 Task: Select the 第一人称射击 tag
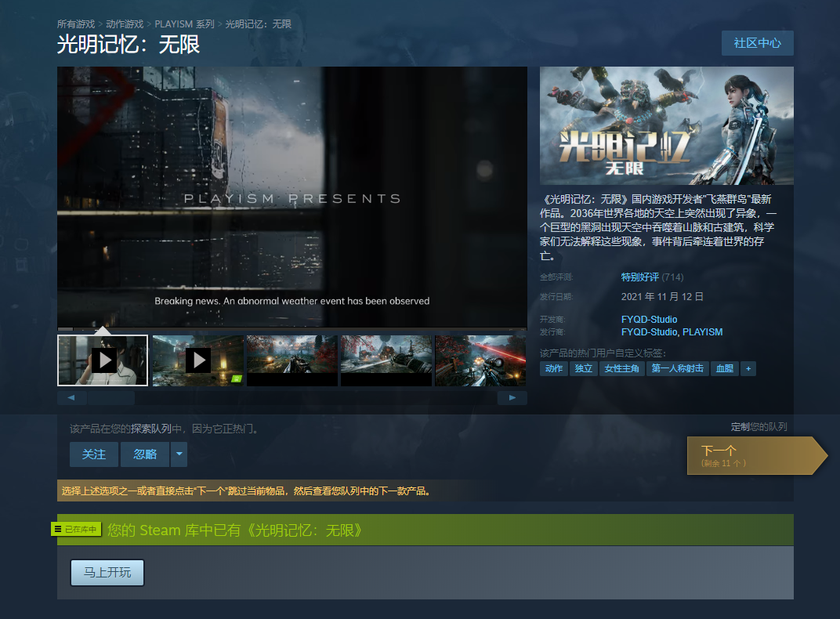coord(678,368)
